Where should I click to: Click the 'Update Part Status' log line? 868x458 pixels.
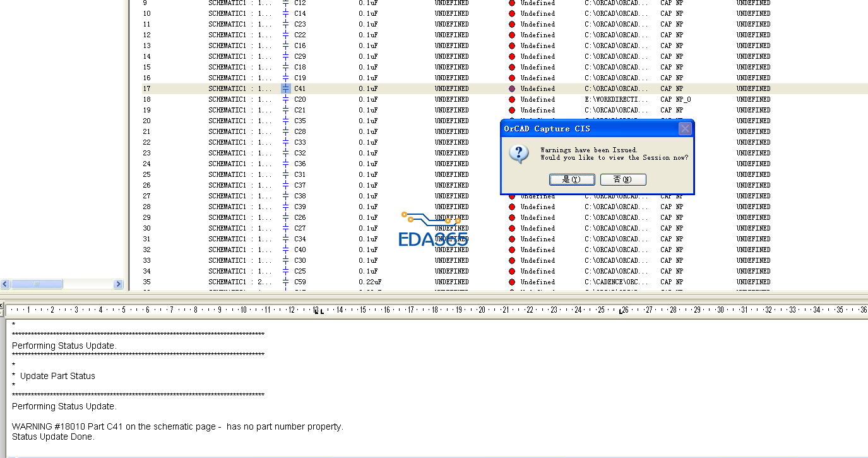pos(57,376)
